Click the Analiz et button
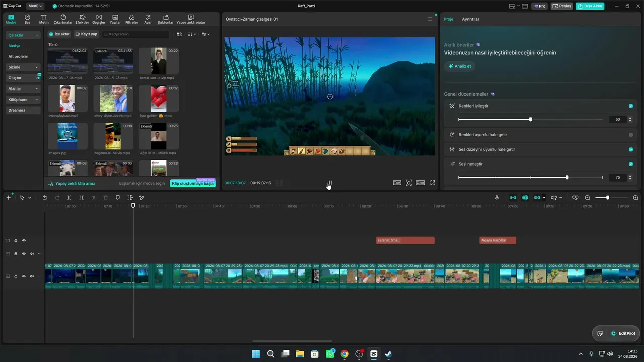This screenshot has height=362, width=644. click(460, 66)
